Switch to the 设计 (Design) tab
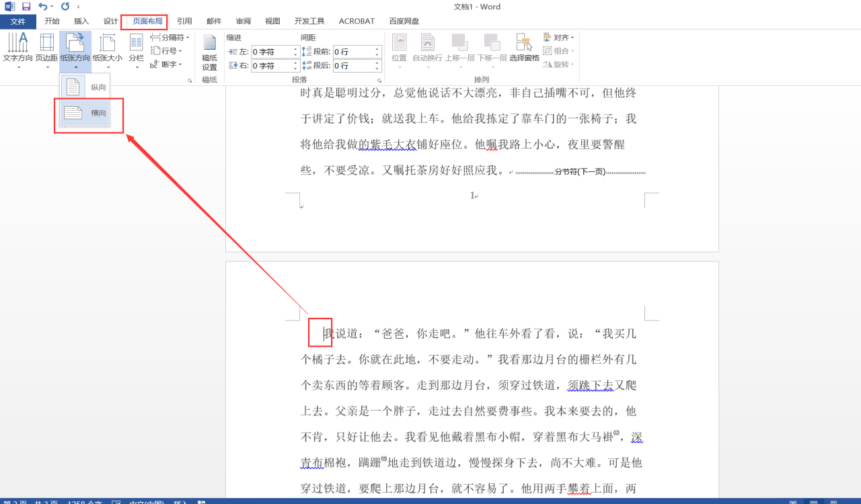The image size is (861, 504). (x=111, y=22)
